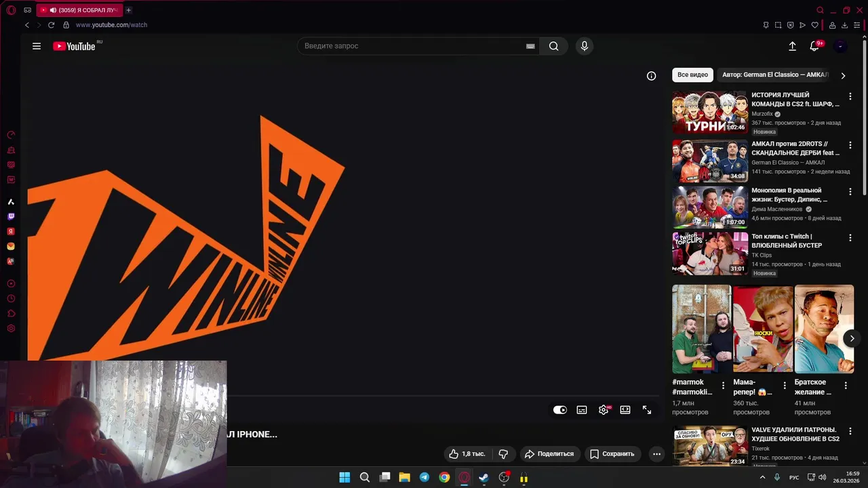Open tab search magnifier in title bar
The width and height of the screenshot is (868, 488).
[821, 10]
